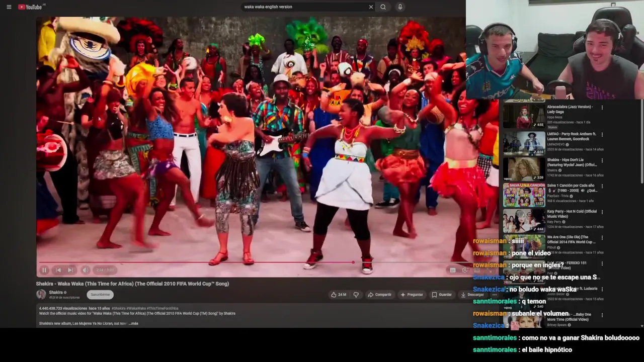Image resolution: width=644 pixels, height=362 pixels.
Task: Click 'We Are One (Ole Ola)' title text
Action: [572, 239]
